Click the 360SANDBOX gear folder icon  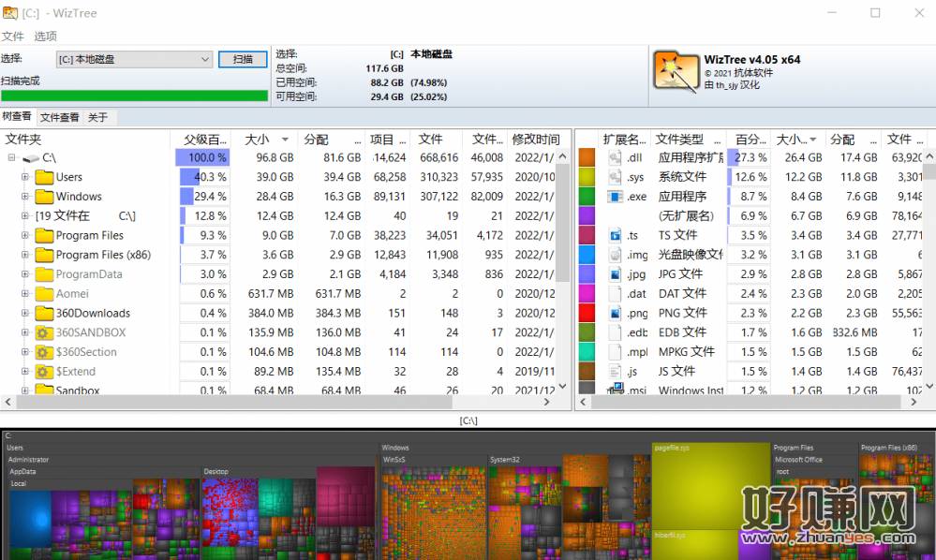[44, 332]
